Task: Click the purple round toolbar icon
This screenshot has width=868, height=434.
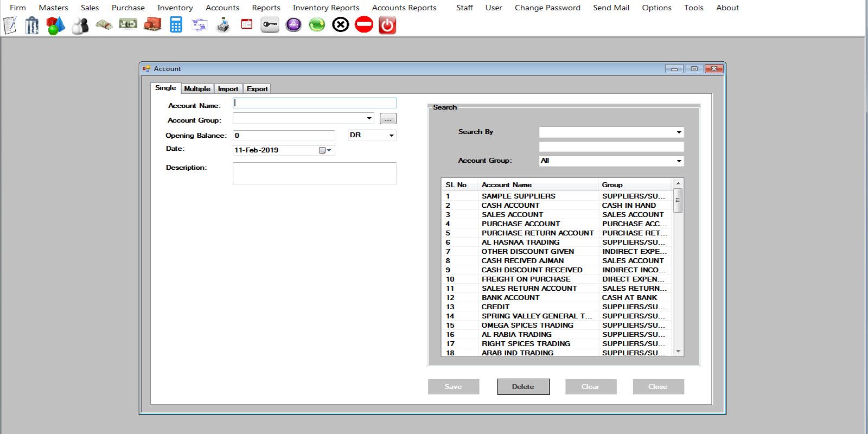Action: point(293,25)
